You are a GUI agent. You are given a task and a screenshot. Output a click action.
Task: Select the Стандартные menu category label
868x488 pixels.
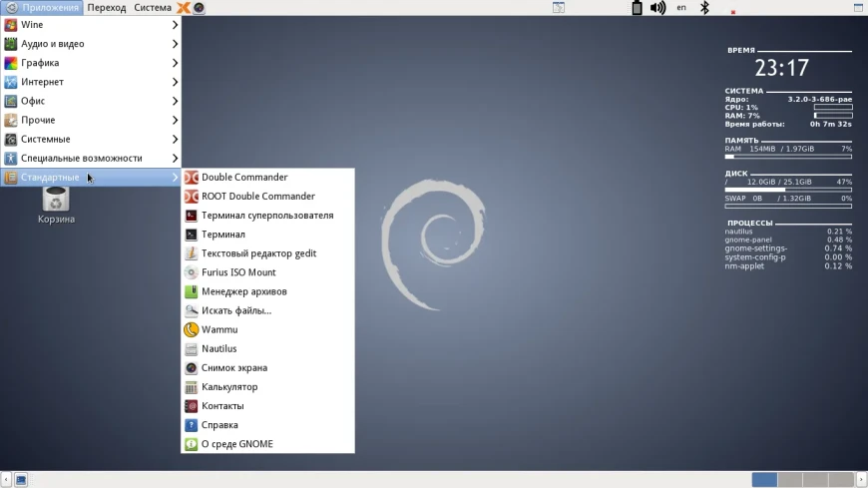coord(50,178)
